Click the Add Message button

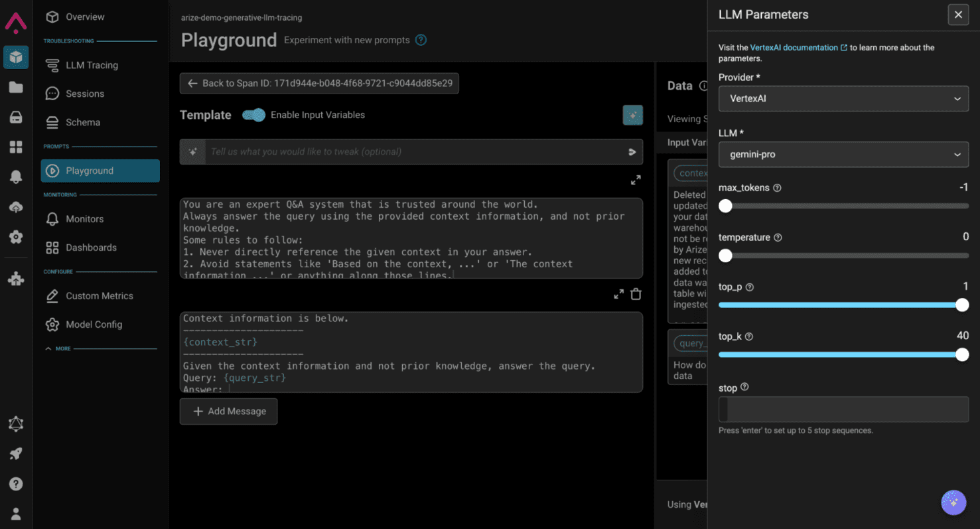pos(228,412)
